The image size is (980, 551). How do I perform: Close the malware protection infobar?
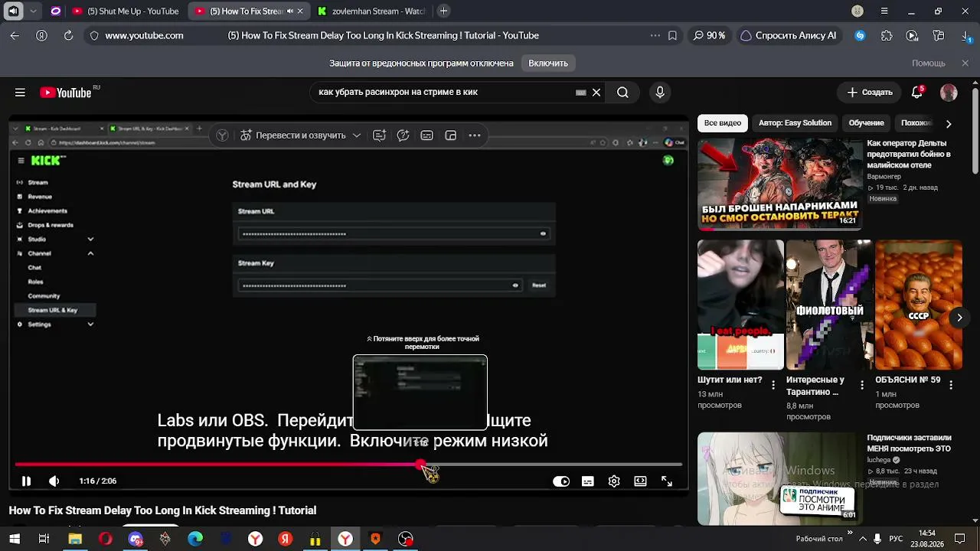click(x=965, y=64)
